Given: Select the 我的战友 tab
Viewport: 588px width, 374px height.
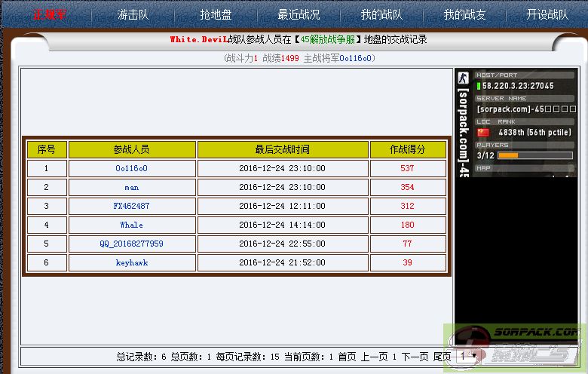Looking at the screenshot, I should point(464,14).
